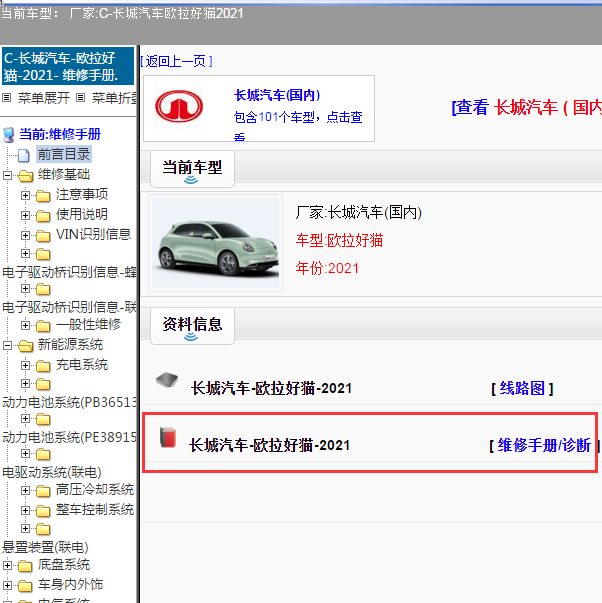Click the computer icon beside 当前:维修手册
602x603 pixels.
[8, 135]
